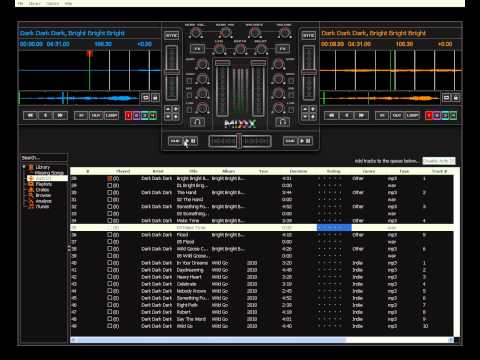Check the Played box for Make Time

point(109,221)
